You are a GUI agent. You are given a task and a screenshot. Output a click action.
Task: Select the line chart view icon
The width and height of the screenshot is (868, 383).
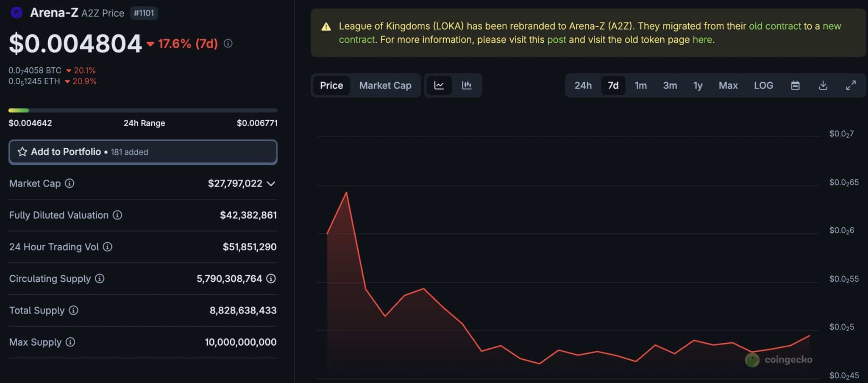(x=440, y=85)
